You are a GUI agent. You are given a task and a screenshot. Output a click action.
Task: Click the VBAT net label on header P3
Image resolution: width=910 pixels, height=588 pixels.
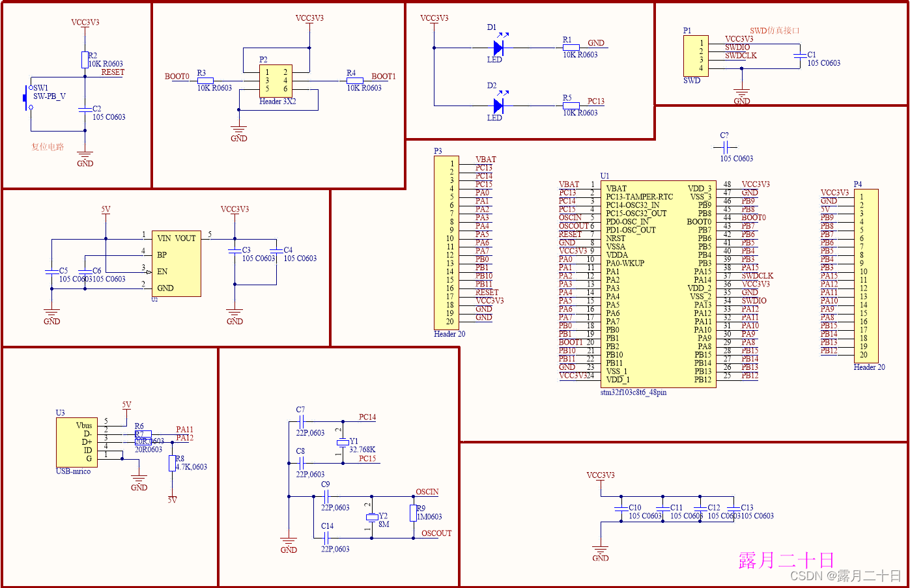click(486, 160)
